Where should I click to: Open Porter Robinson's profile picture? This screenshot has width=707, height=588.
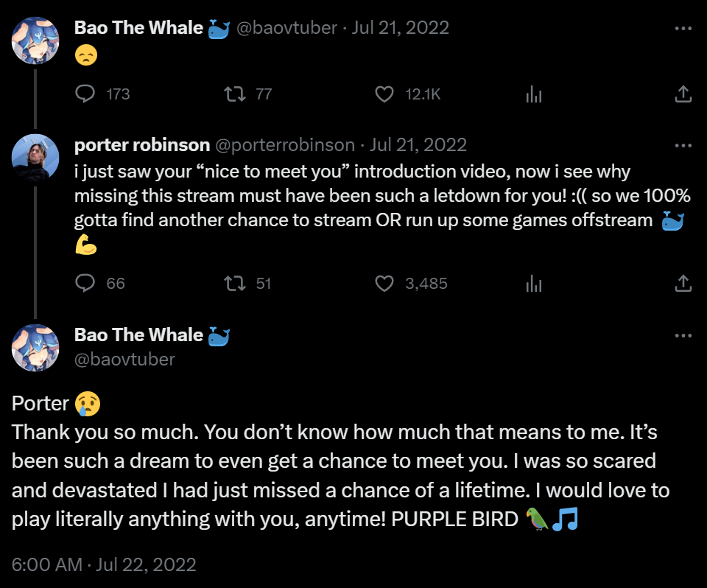(35, 157)
